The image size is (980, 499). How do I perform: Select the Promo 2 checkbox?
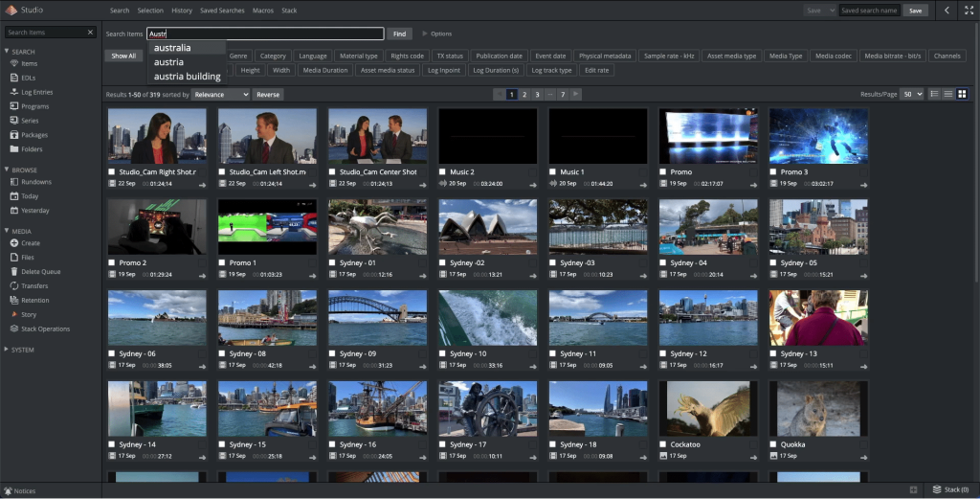click(112, 262)
